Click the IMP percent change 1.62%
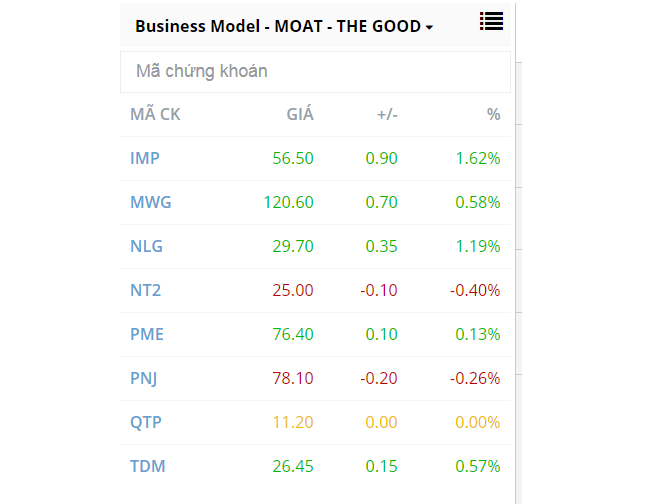Screen dimensions: 656x504 click(x=478, y=158)
